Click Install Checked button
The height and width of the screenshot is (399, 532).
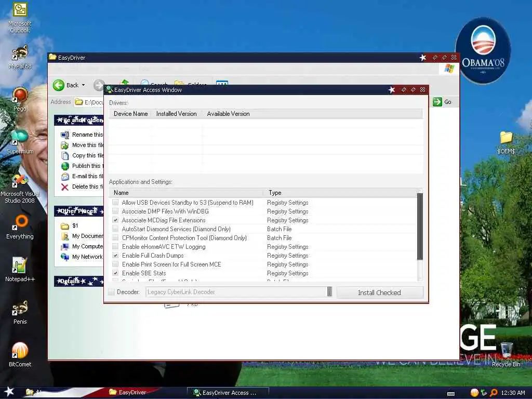click(380, 292)
